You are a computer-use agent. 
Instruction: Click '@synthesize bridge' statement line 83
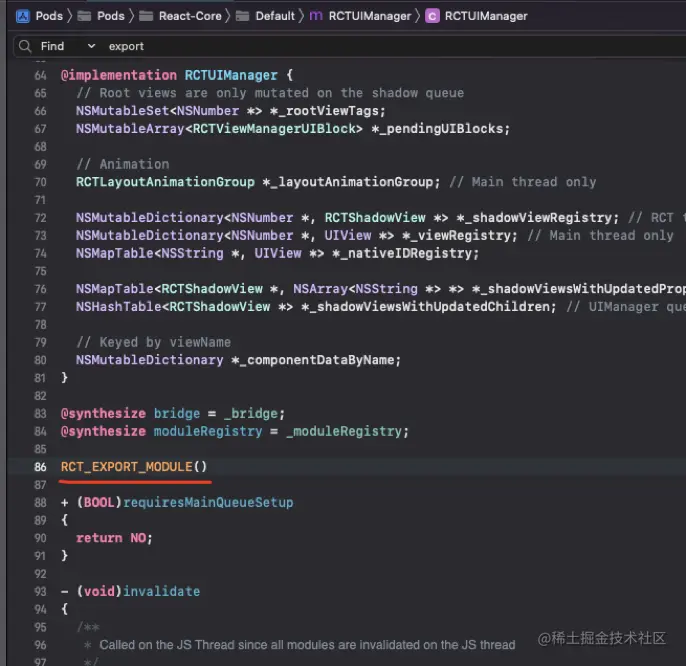coord(173,414)
